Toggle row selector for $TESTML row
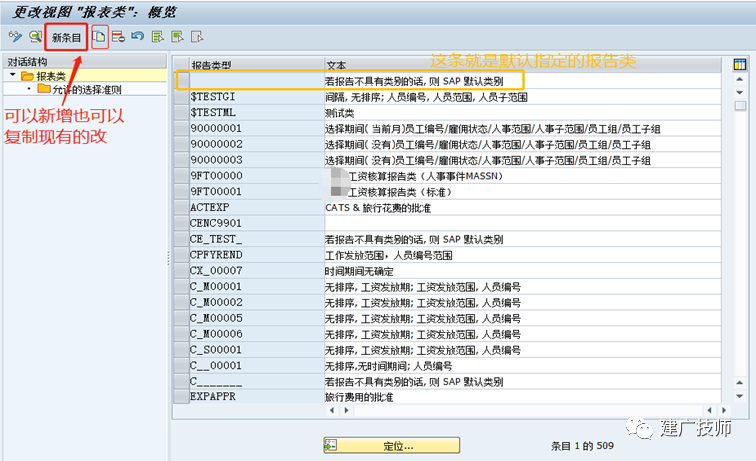The height and width of the screenshot is (461, 756). (x=181, y=113)
